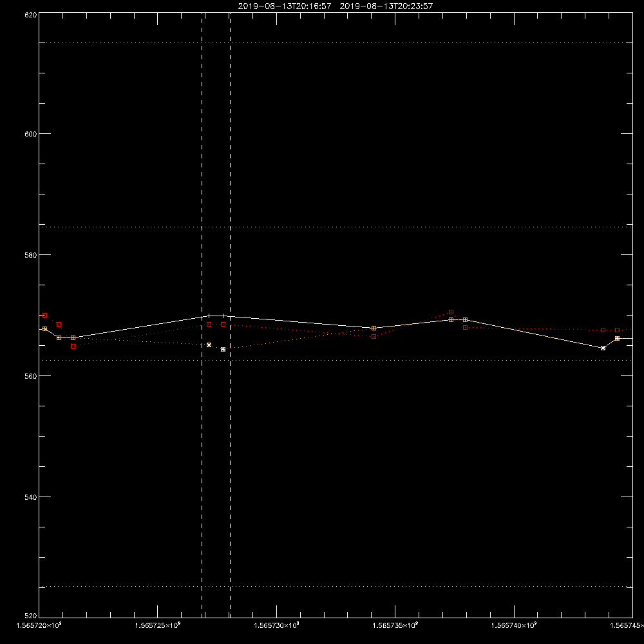Click the right vertical dashed marker line

tap(230, 315)
